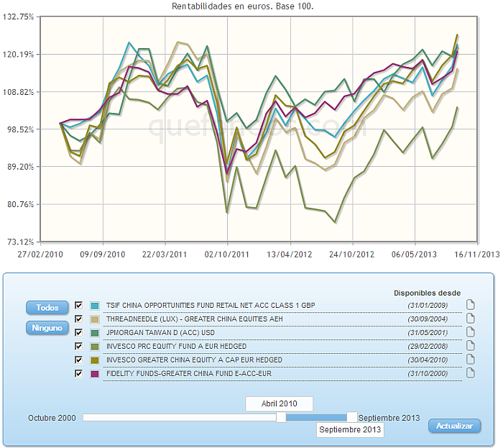Click the 'Octubre 2000' slider start label
Image resolution: width=503 pixels, height=448 pixels.
[52, 418]
